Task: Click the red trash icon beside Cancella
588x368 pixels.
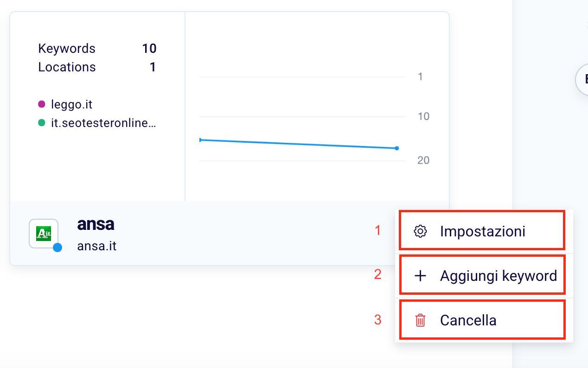Action: 420,320
